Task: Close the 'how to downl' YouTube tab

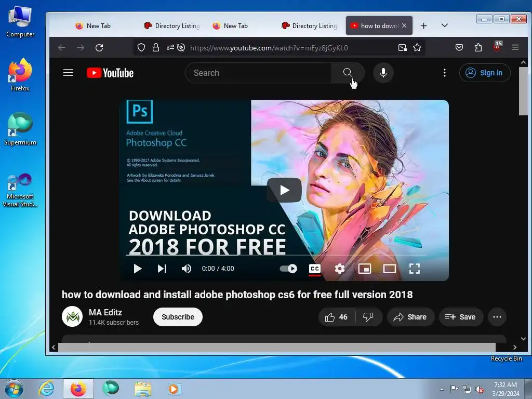Action: click(x=404, y=25)
